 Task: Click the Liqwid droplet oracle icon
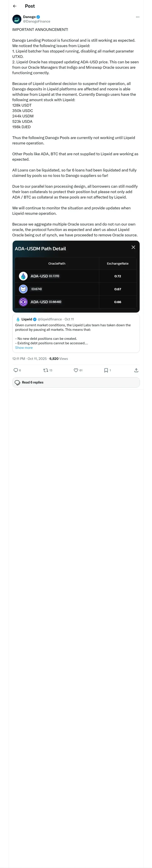click(x=23, y=276)
